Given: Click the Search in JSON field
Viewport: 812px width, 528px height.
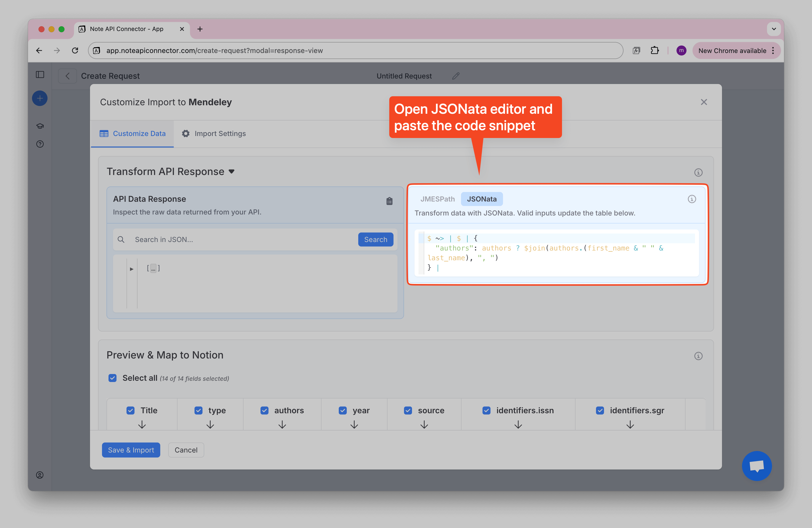Looking at the screenshot, I should [244, 239].
